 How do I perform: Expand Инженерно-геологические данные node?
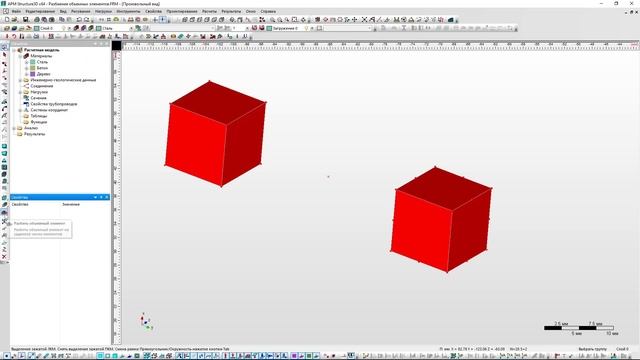20,80
